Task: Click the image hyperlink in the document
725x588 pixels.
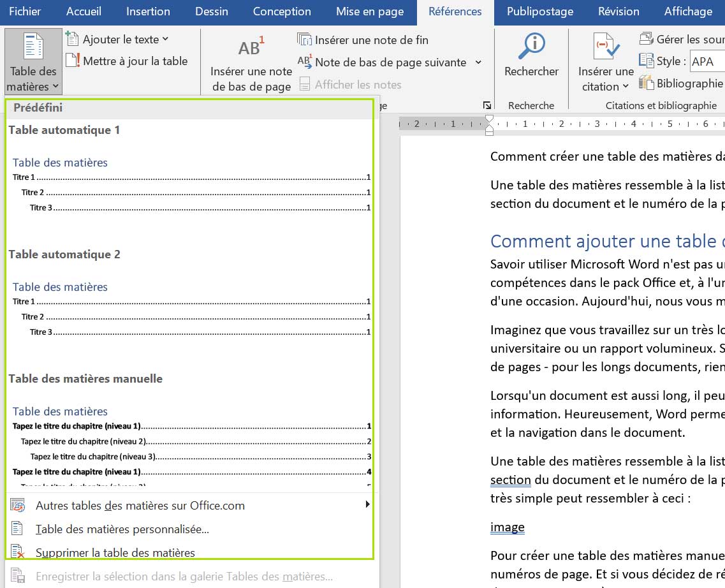Action: click(506, 527)
